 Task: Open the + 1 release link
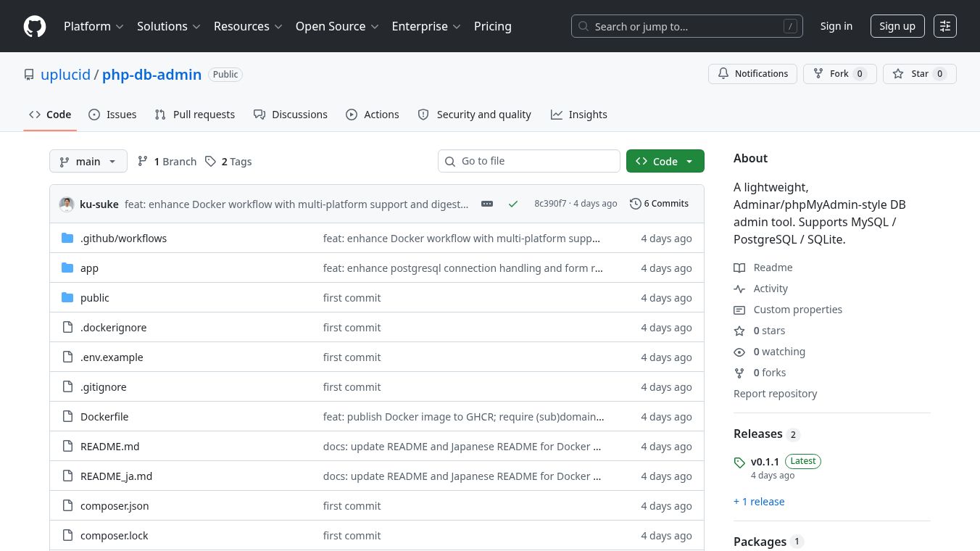pyautogui.click(x=759, y=502)
